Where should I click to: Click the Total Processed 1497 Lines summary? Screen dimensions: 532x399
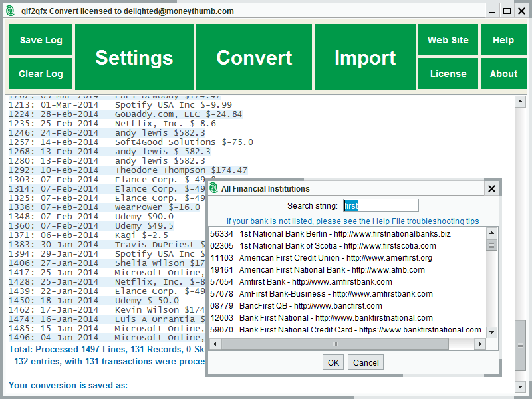(106, 350)
